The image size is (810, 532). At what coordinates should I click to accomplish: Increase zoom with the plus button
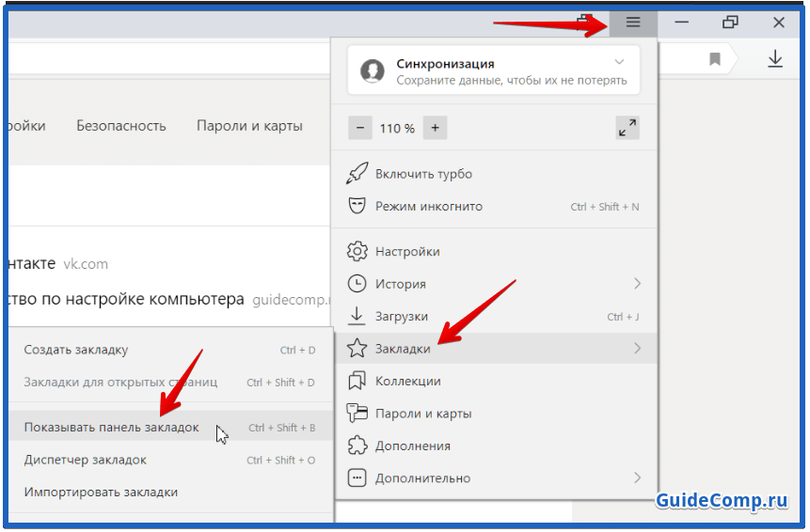click(x=435, y=128)
